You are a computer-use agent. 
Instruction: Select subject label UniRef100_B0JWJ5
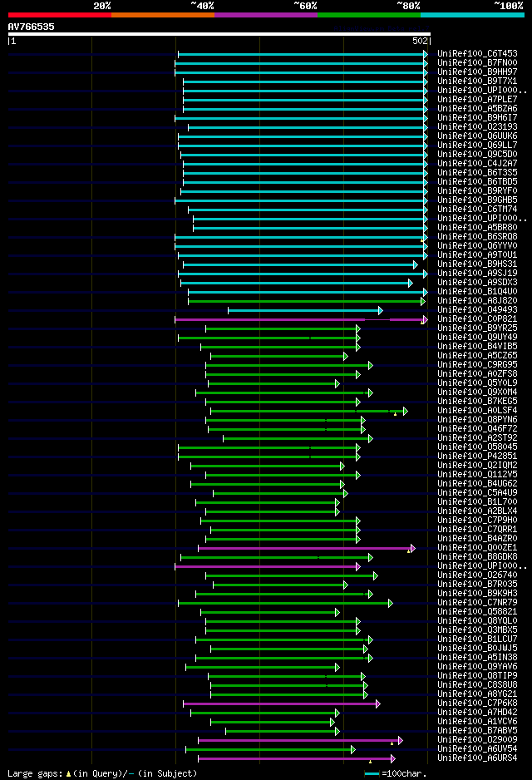click(477, 649)
